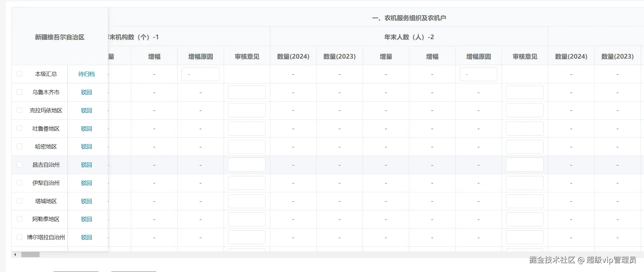
Task: Reject 哈密地区 with 驳回
Action: tap(86, 147)
